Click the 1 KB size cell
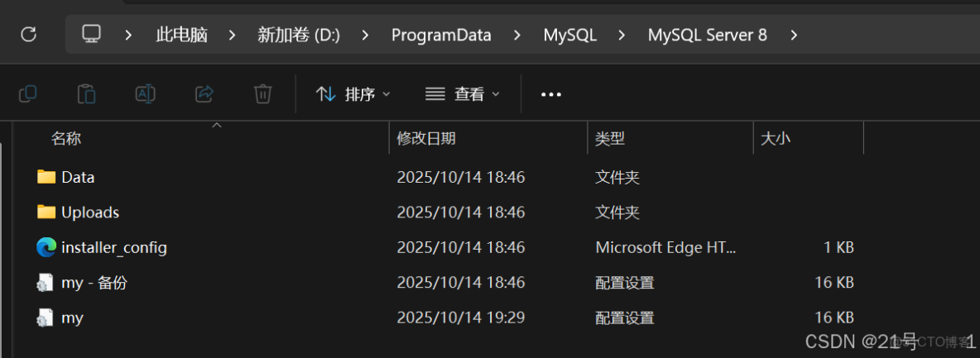 tap(839, 248)
